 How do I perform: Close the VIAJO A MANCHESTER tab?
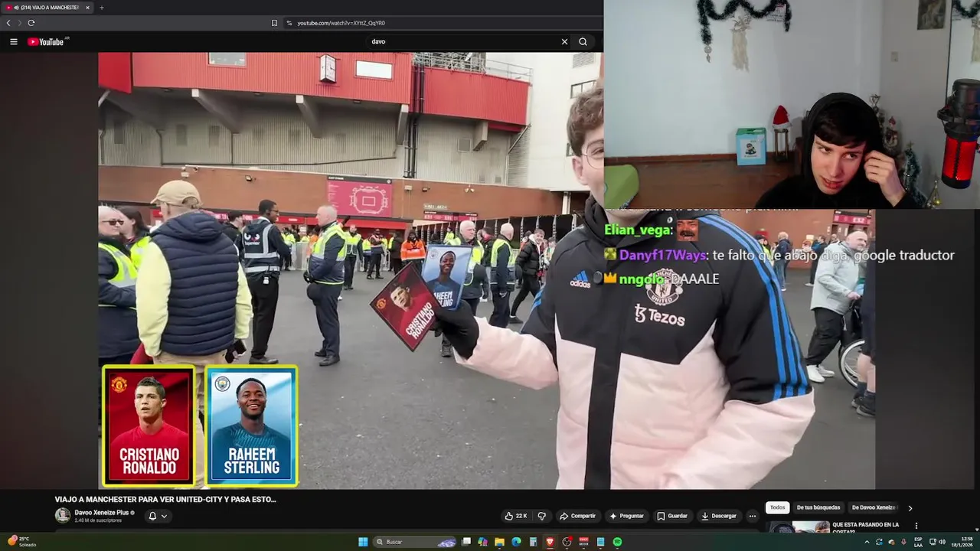pos(87,8)
